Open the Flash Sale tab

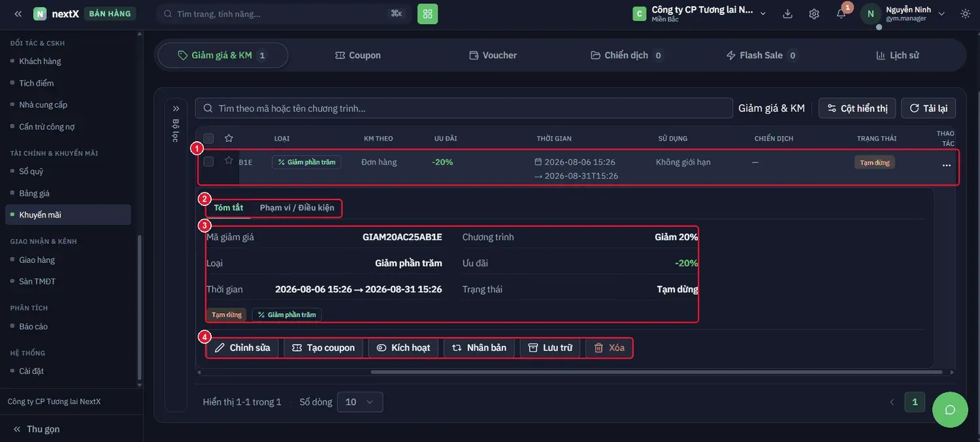[762, 56]
